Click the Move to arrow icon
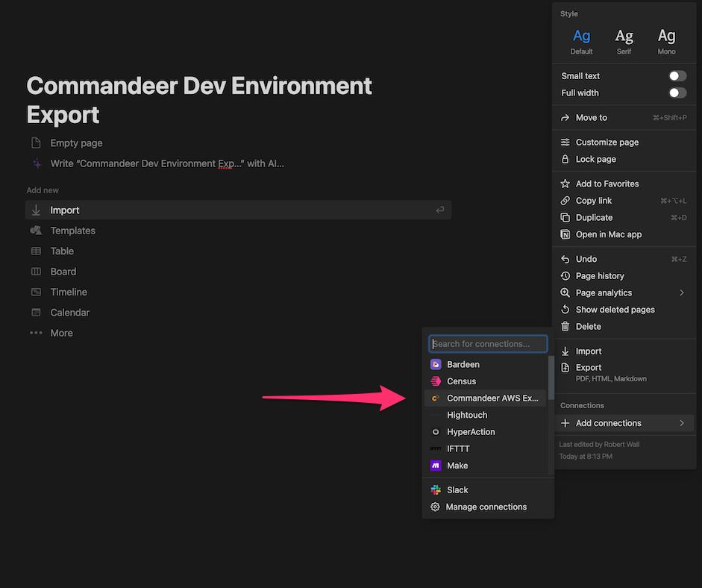The width and height of the screenshot is (702, 588). click(565, 118)
